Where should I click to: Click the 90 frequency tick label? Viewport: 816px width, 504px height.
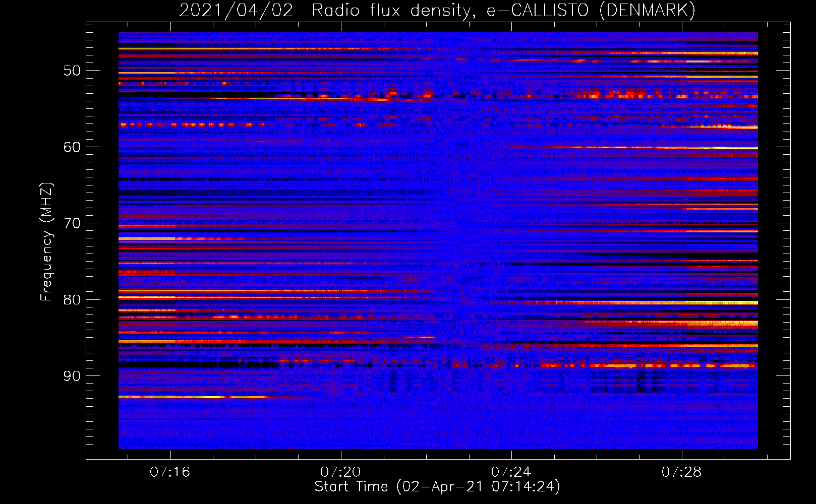(72, 376)
